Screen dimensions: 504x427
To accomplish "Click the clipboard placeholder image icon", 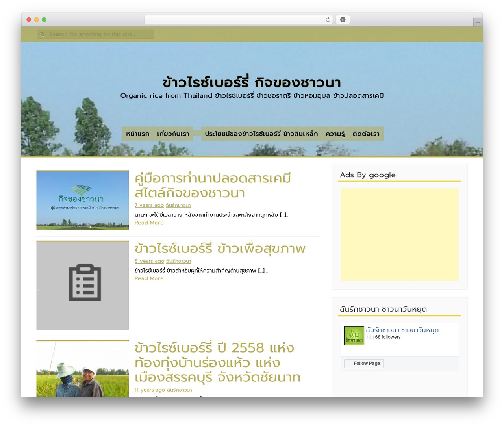I will (x=85, y=282).
